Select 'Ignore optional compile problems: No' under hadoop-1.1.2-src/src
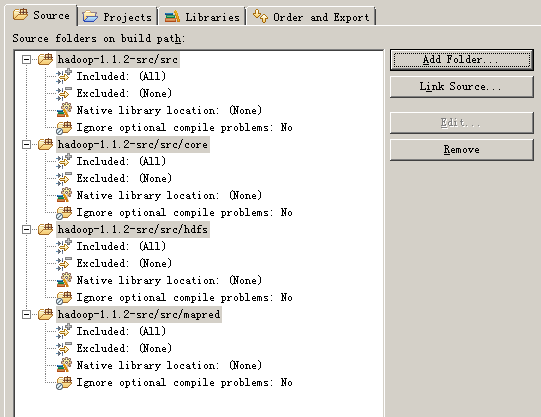Viewport: 541px width, 417px height. (x=185, y=128)
